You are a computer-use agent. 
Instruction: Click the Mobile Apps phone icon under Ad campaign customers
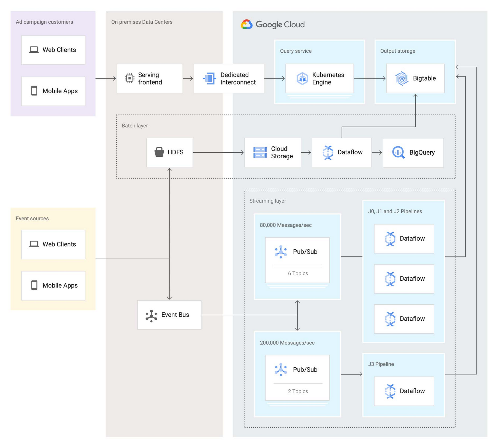34,91
